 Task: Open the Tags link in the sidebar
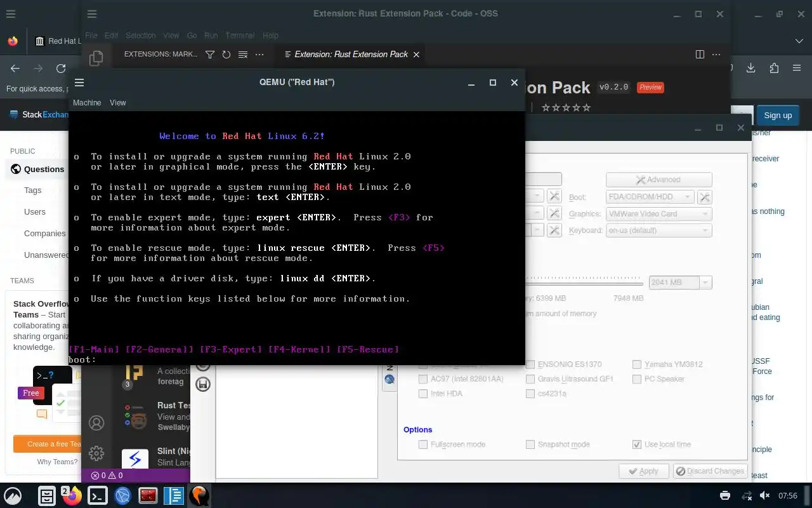tap(33, 190)
